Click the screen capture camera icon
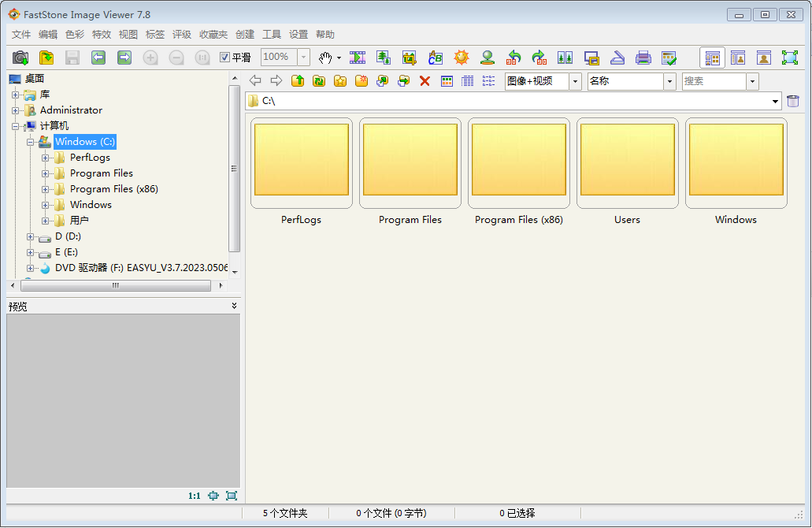Viewport: 812px width, 528px height. 20,58
